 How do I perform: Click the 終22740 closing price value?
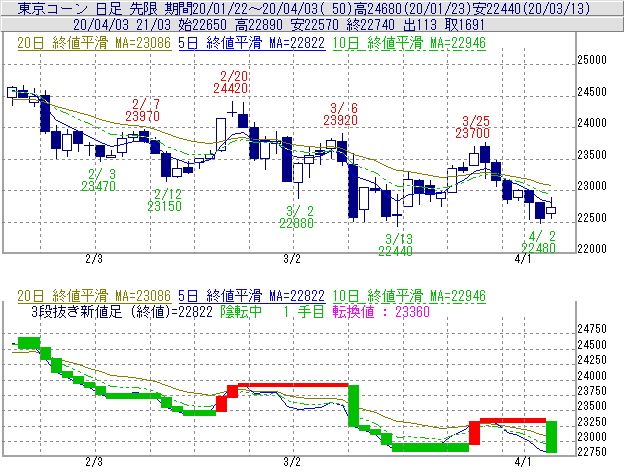click(x=371, y=25)
